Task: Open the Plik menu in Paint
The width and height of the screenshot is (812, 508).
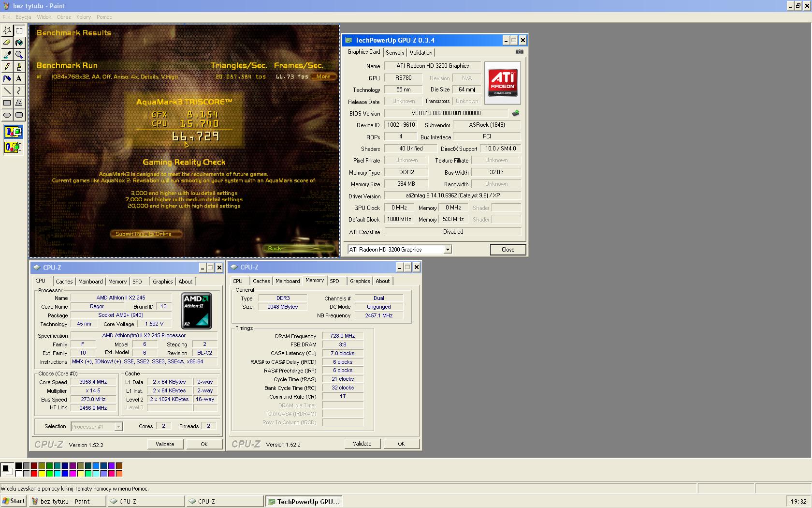Action: pyautogui.click(x=6, y=17)
